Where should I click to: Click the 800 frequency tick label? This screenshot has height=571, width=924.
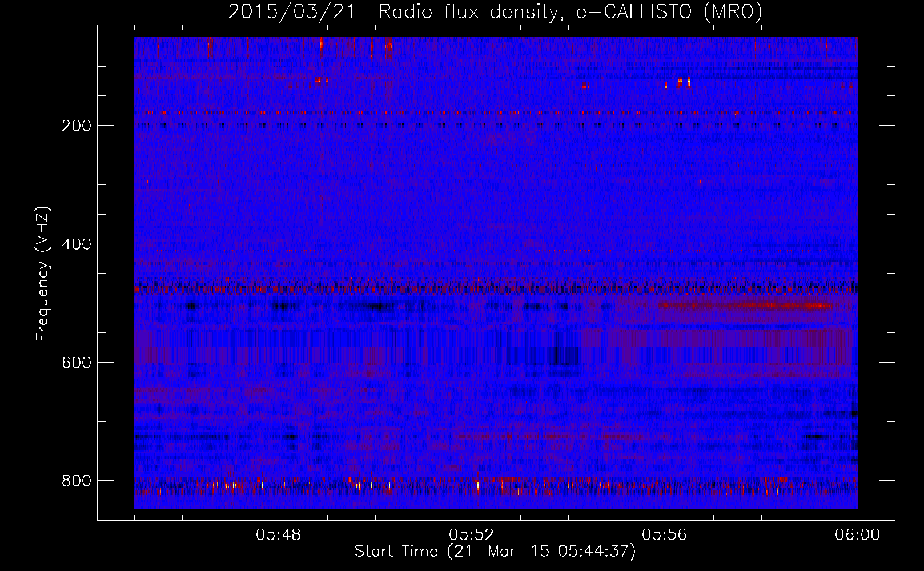point(77,481)
